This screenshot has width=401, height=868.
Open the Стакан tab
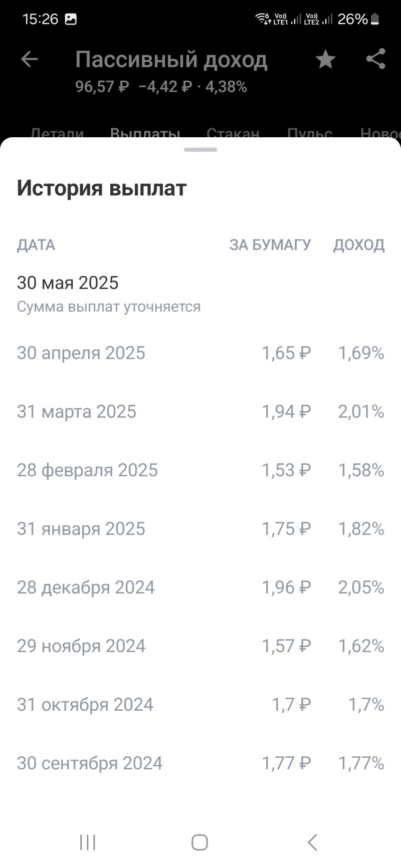coord(233,133)
